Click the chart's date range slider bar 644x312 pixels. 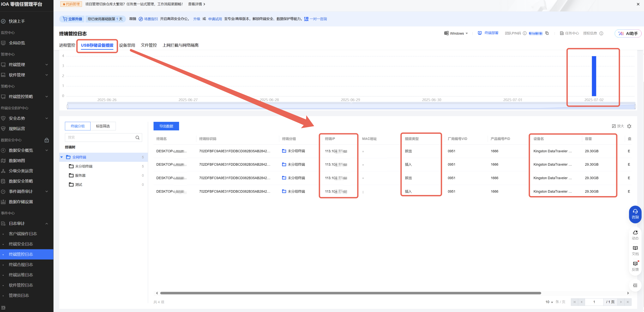pos(351,107)
